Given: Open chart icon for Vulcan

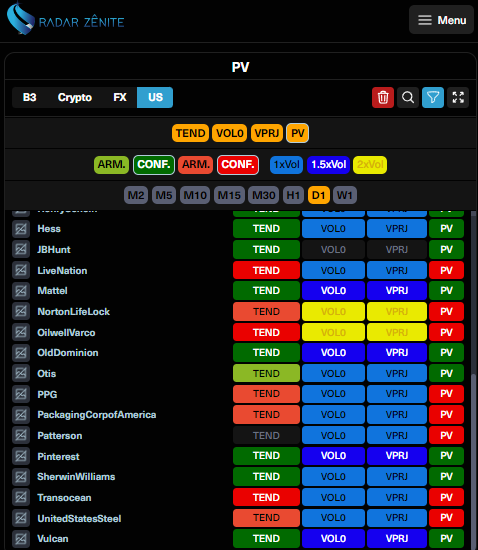Looking at the screenshot, I should pos(21,539).
